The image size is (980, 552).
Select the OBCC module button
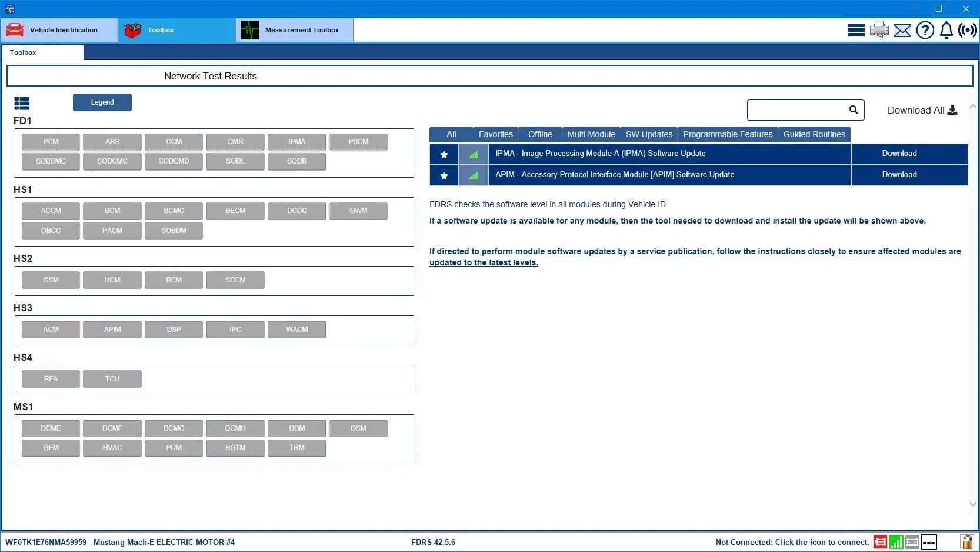(51, 231)
